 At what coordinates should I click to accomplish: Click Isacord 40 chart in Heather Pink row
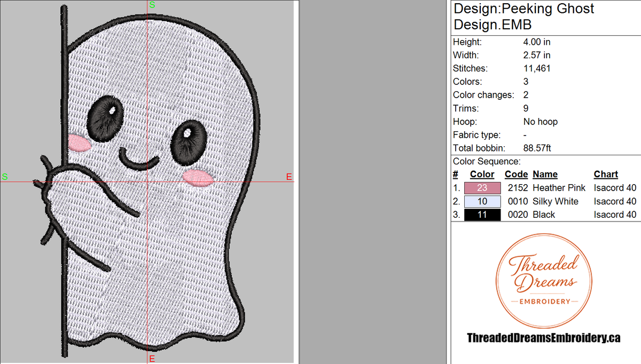615,188
